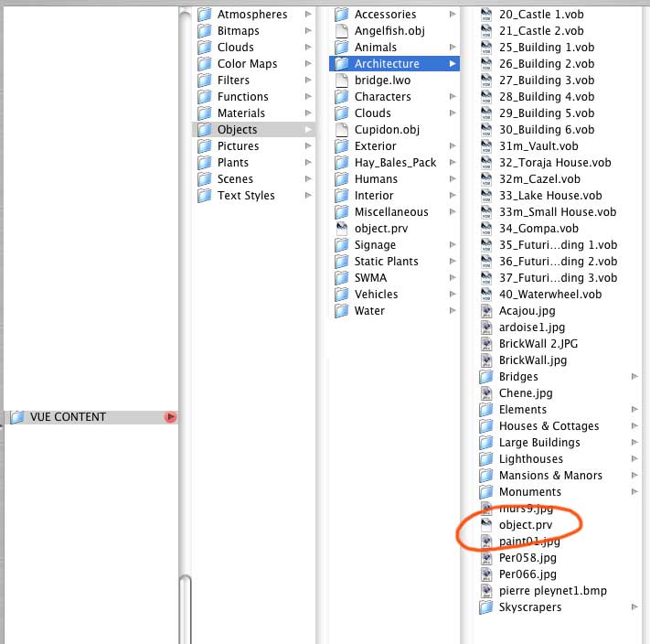Screen dimensions: 650x644
Task: Select the VUE CONTENT folder
Action: coord(91,417)
